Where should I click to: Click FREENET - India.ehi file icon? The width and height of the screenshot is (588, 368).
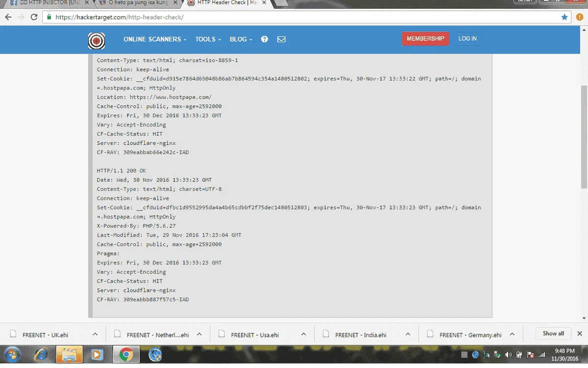tap(326, 334)
